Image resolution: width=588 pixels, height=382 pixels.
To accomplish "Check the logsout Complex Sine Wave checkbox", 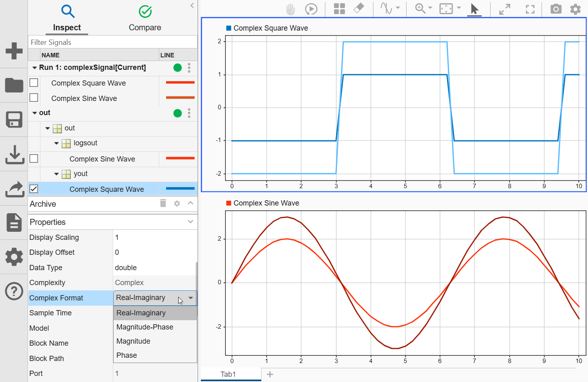I will click(34, 158).
